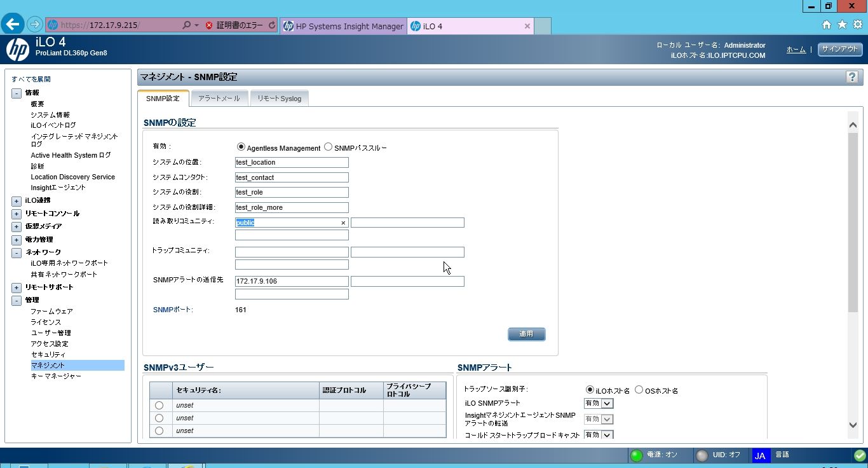Click the green check health status icon
Screen dimensions: 868x468
click(859, 455)
